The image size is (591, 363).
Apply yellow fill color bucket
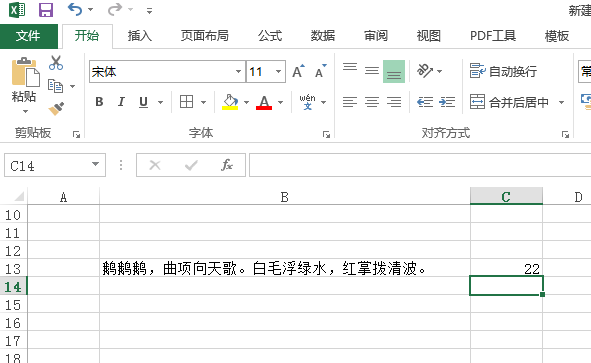(x=230, y=102)
